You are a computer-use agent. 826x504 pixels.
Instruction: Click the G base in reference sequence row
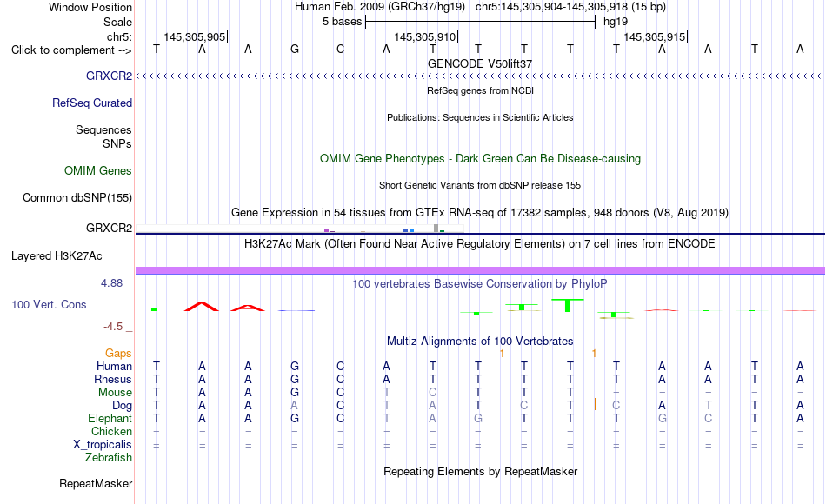pos(295,50)
